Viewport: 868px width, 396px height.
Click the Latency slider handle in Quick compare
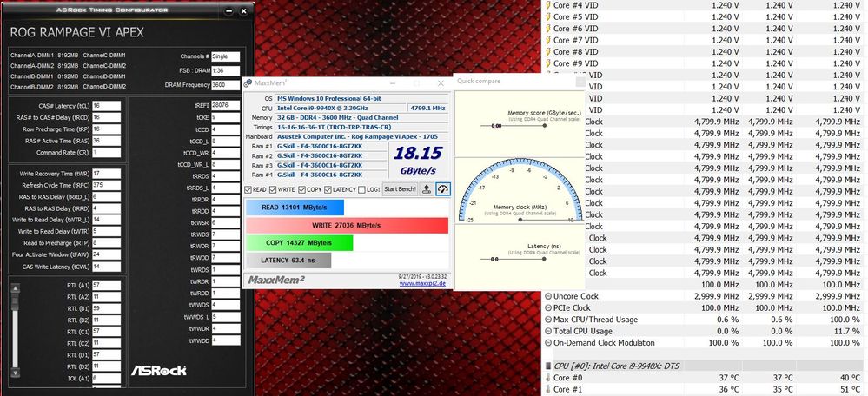pos(545,259)
